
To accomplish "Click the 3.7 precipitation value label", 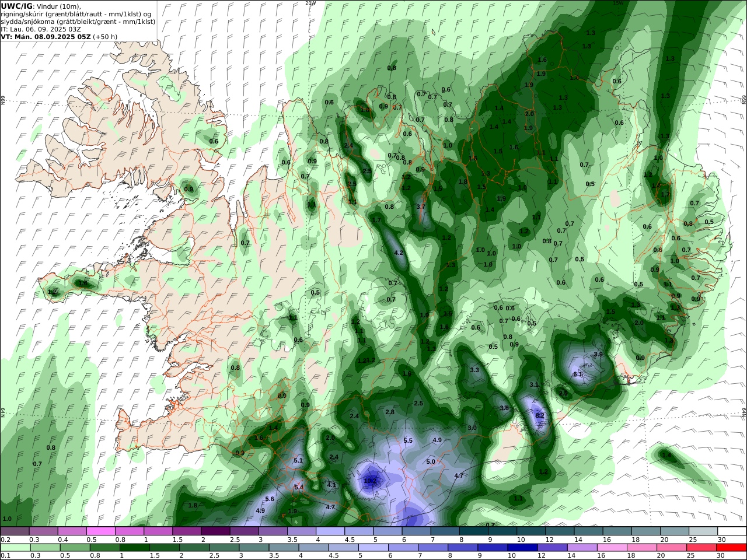I will pyautogui.click(x=421, y=207).
